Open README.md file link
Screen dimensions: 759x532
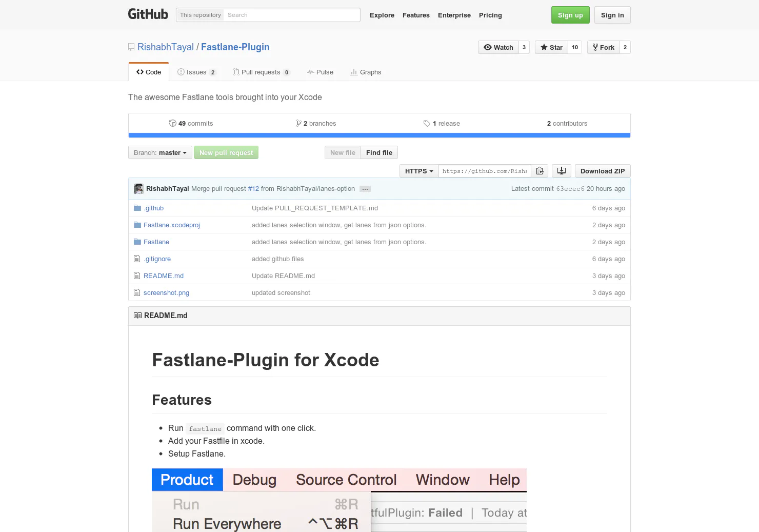[x=164, y=275]
